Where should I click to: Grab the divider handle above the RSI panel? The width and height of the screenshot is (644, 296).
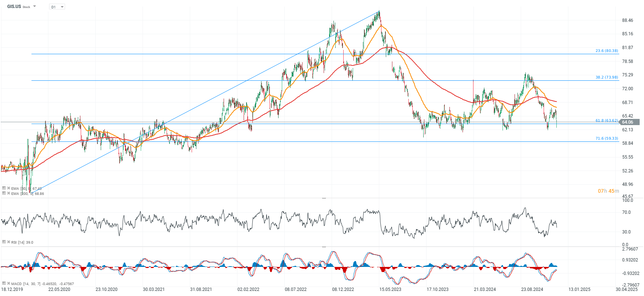[324, 198]
